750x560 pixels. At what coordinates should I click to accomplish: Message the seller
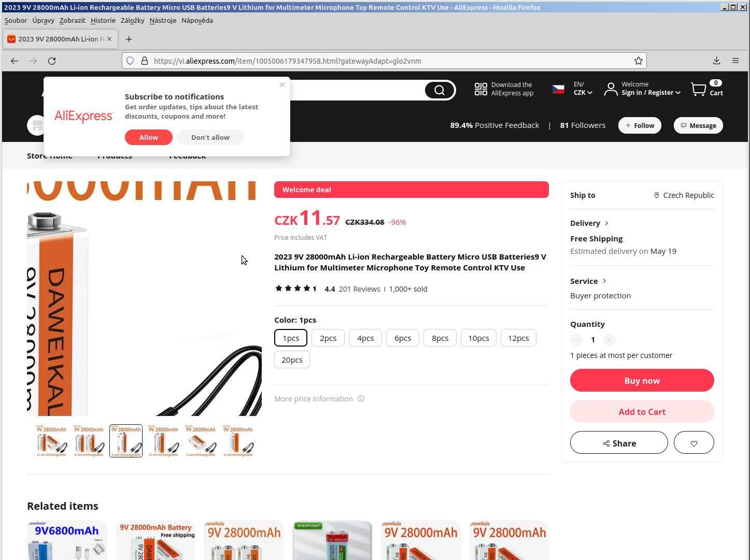point(698,125)
